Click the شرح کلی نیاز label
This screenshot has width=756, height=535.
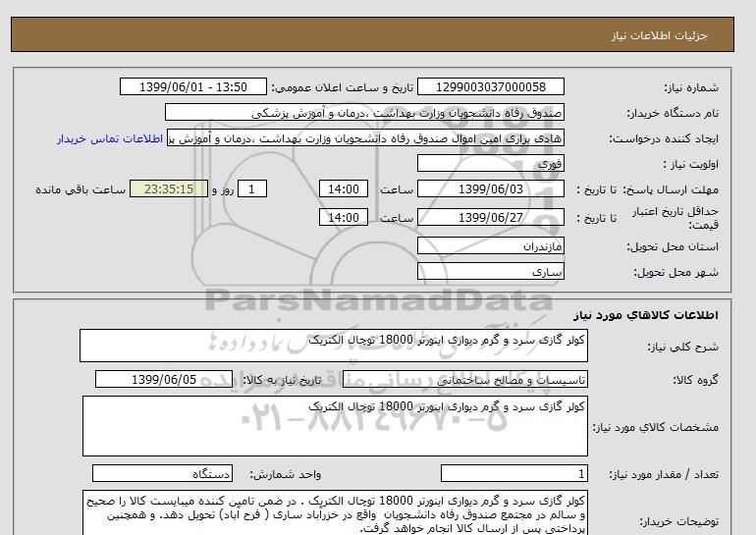pyautogui.click(x=682, y=347)
